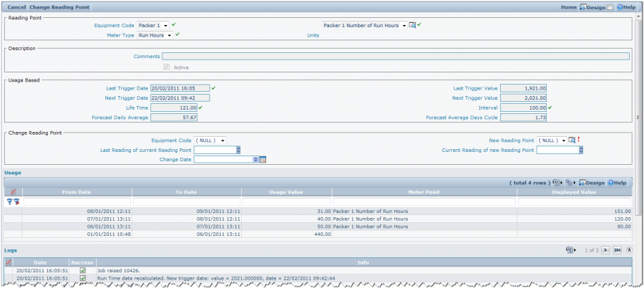This screenshot has height=291, width=644.
Task: Toggle the Active checkbox under Comments
Action: 167,67
